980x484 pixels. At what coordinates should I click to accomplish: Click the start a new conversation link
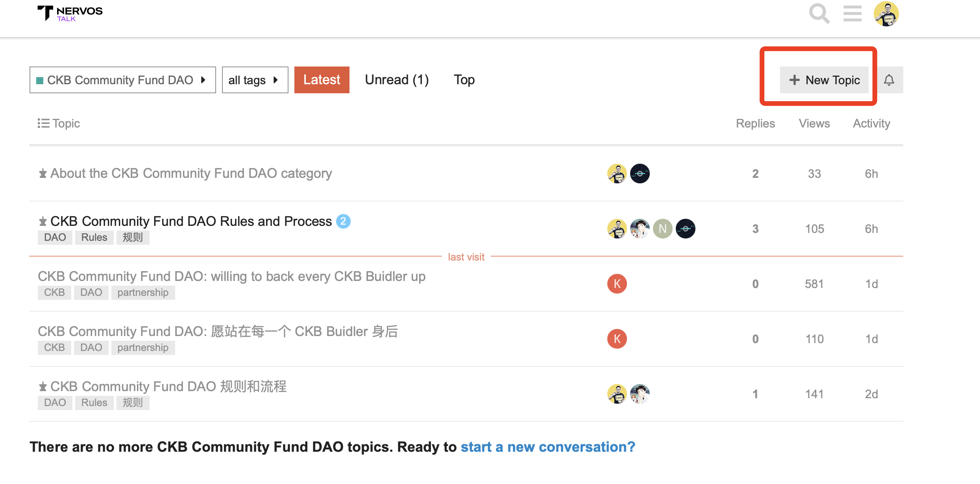point(548,447)
